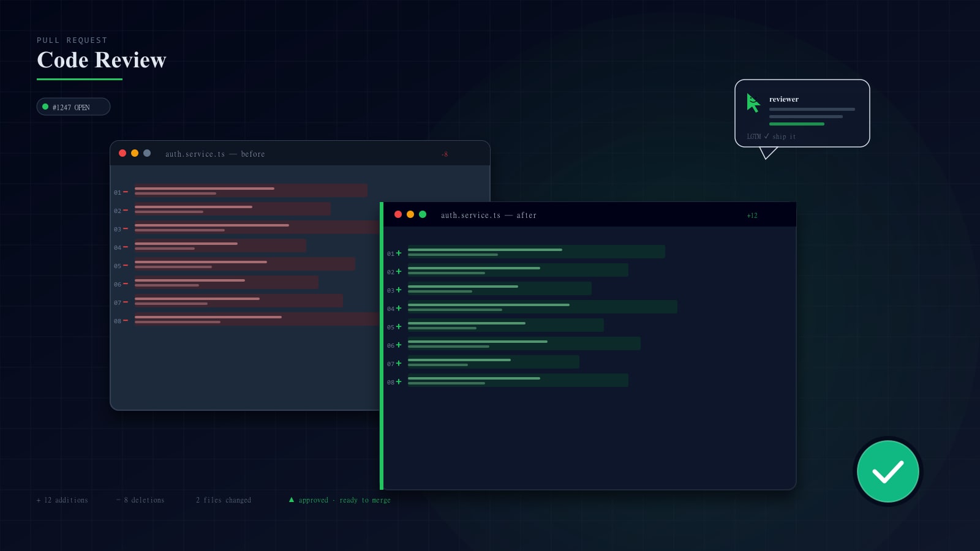Click the green cursor arrow reviewer avatar
This screenshot has height=551, width=980.
point(753,103)
